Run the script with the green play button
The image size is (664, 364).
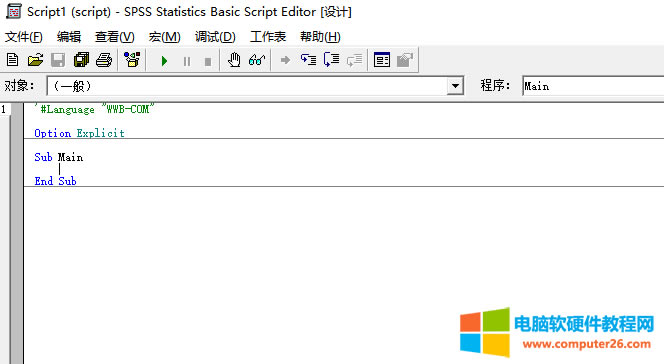164,61
